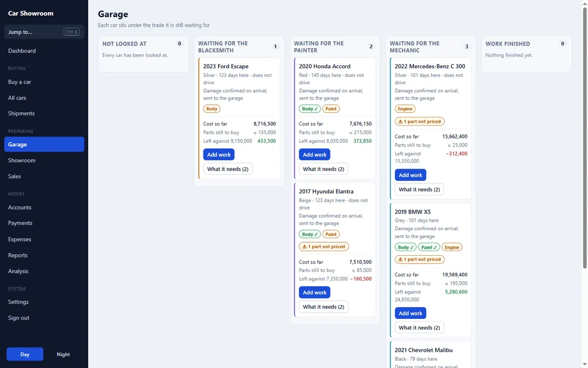
Task: Click the 2023 Ford Escape card title
Action: pyautogui.click(x=226, y=66)
